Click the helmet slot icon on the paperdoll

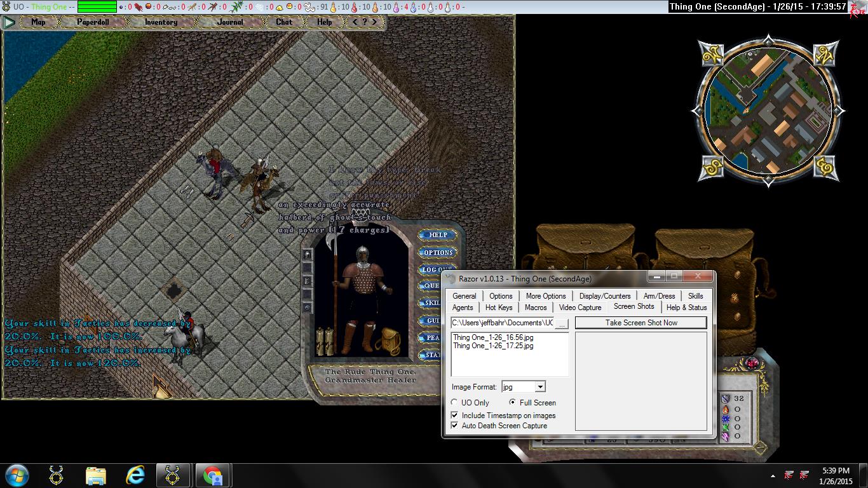307,254
